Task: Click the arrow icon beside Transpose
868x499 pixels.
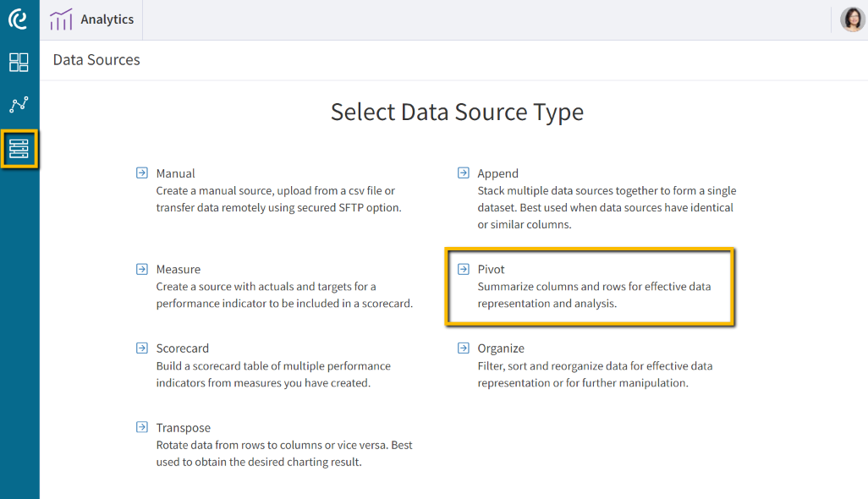Action: (x=141, y=427)
